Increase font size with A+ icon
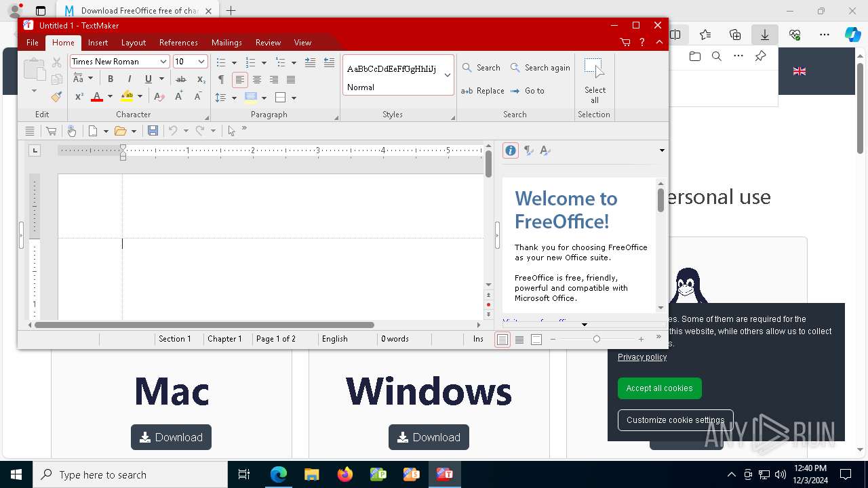 click(x=178, y=97)
